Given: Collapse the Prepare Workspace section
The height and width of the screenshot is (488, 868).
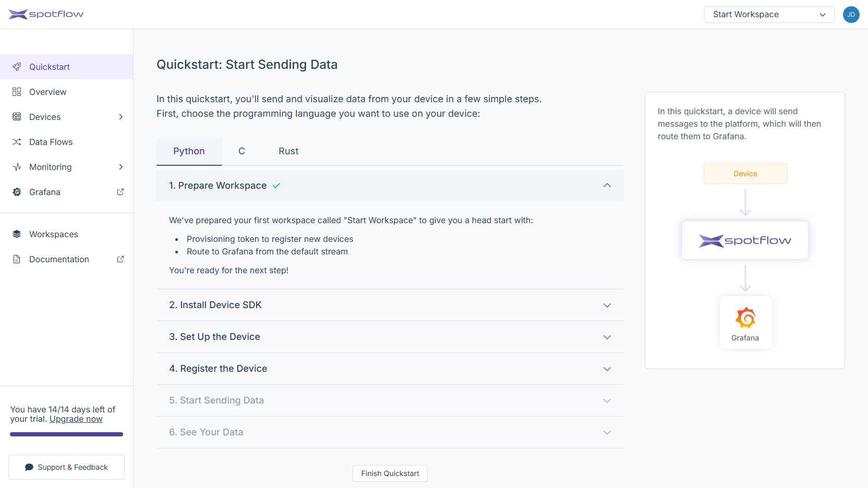Looking at the screenshot, I should [390, 186].
